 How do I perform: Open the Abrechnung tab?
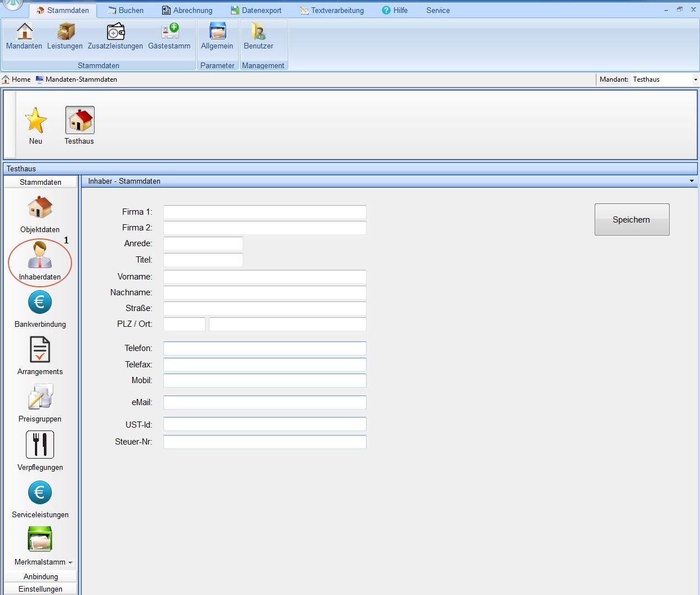[187, 10]
